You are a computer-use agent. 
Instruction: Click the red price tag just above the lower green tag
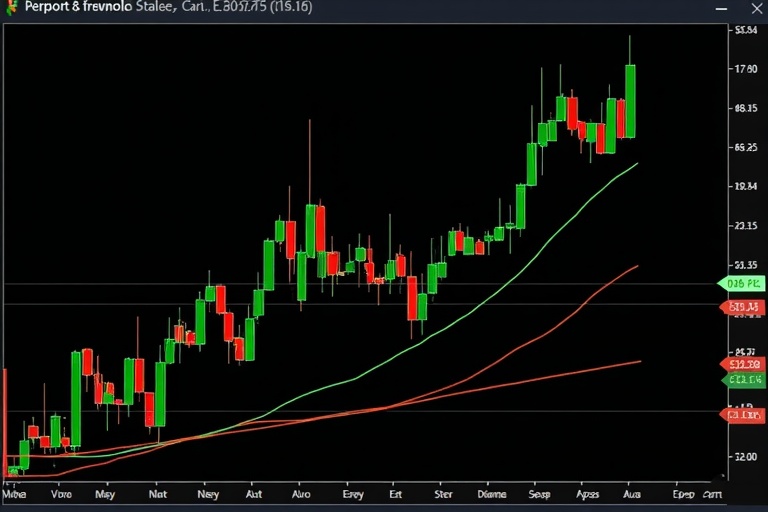coord(743,365)
